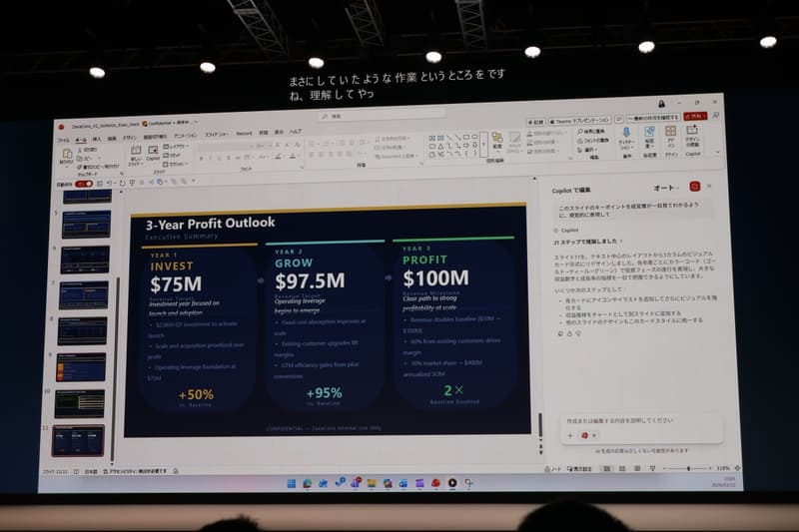The width and height of the screenshot is (799, 532).
Task: Click the Paste clipboard icon in the ribbon
Action: click(67, 153)
